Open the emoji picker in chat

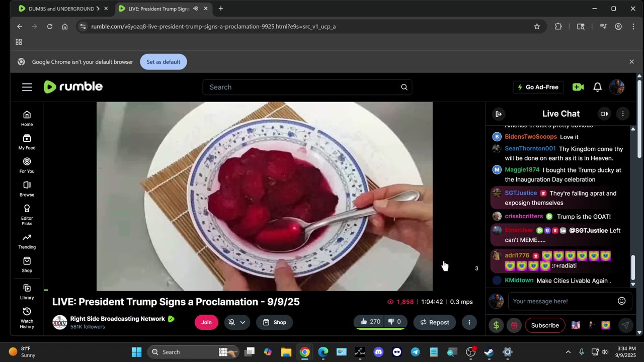coord(622,301)
